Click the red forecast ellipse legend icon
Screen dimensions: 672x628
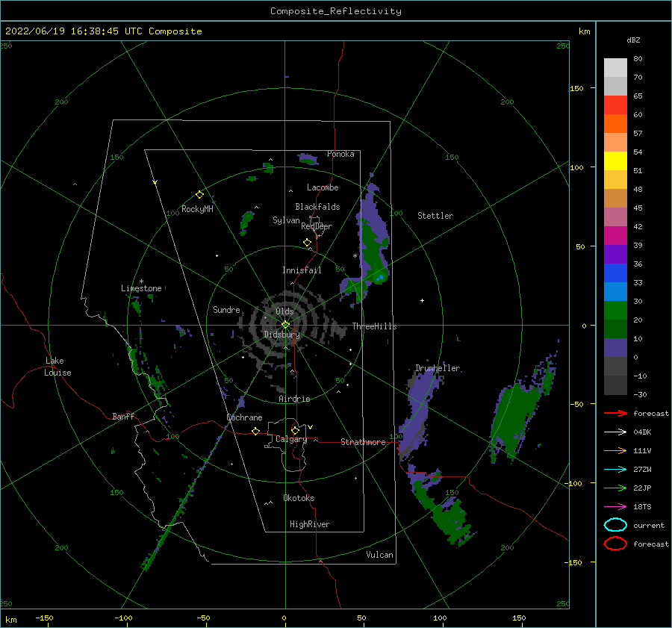point(615,544)
